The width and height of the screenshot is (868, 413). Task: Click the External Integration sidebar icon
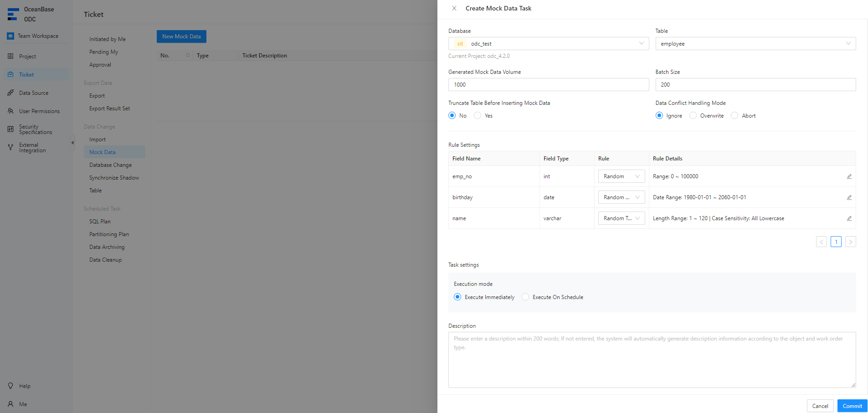pyautogui.click(x=10, y=147)
